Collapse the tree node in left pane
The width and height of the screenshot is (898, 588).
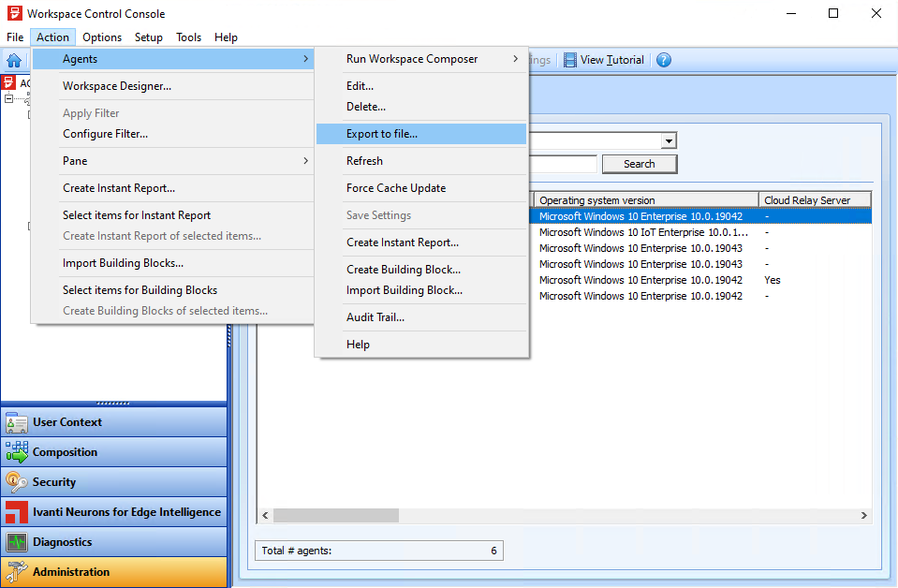point(8,98)
